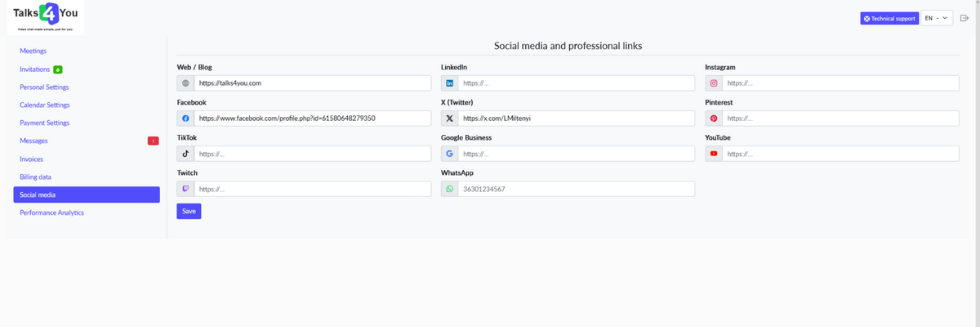This screenshot has width=980, height=327.
Task: Open Performance Analytics
Action: point(52,213)
